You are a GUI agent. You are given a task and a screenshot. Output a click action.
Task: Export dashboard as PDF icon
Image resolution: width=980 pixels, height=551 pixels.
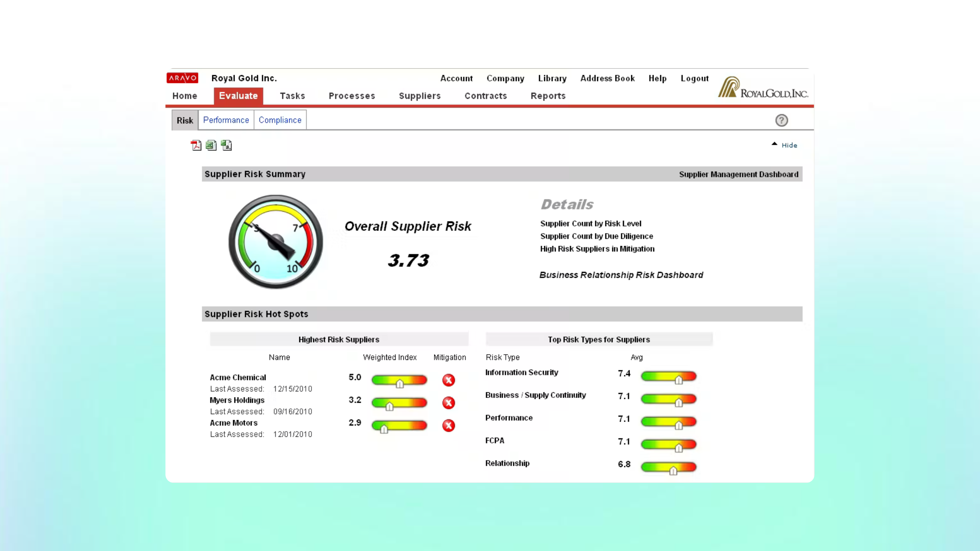click(x=196, y=146)
